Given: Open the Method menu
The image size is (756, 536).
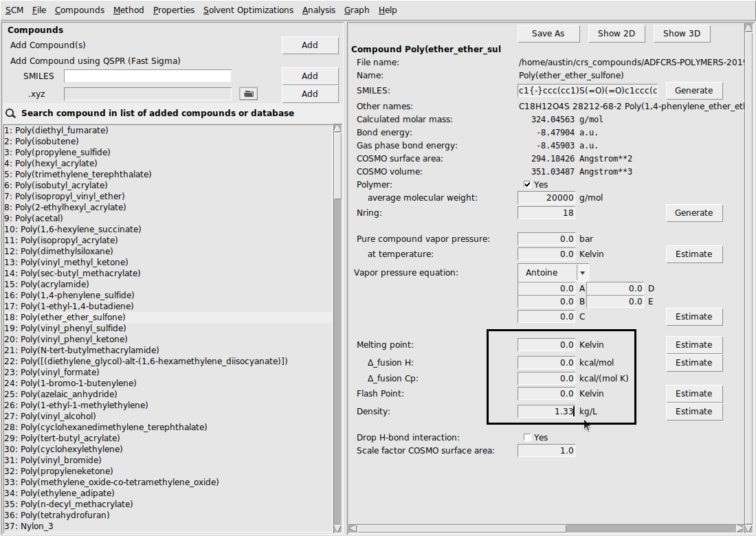Looking at the screenshot, I should coord(129,10).
